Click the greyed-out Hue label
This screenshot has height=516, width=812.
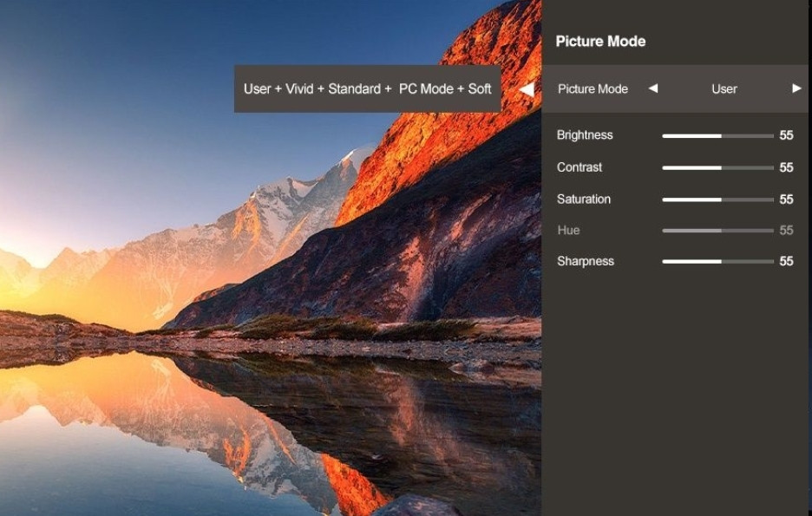pos(568,231)
